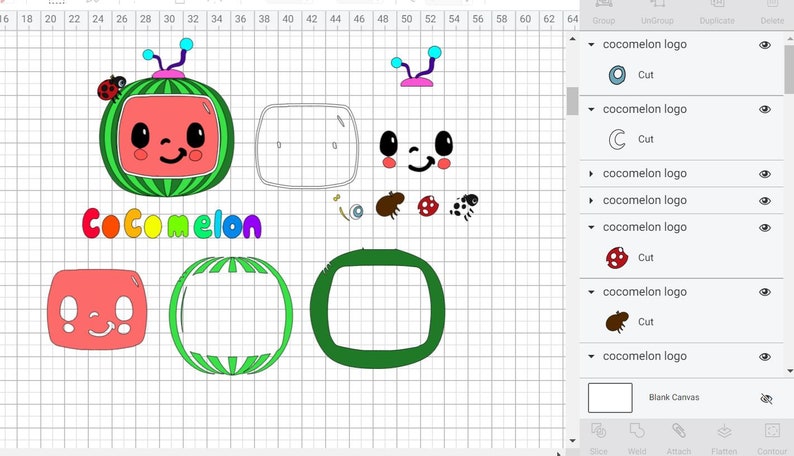This screenshot has height=456, width=794.
Task: Collapse the bottommost cocomelon logo group
Action: tap(591, 356)
